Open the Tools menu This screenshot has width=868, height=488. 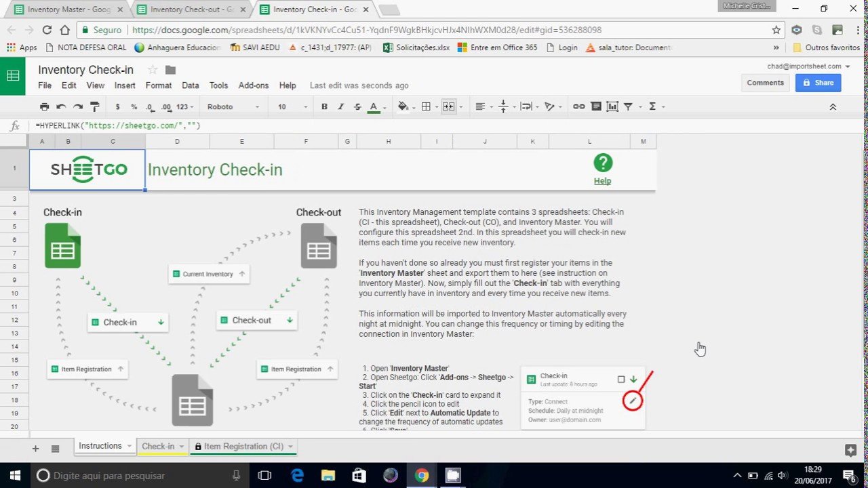click(x=218, y=85)
